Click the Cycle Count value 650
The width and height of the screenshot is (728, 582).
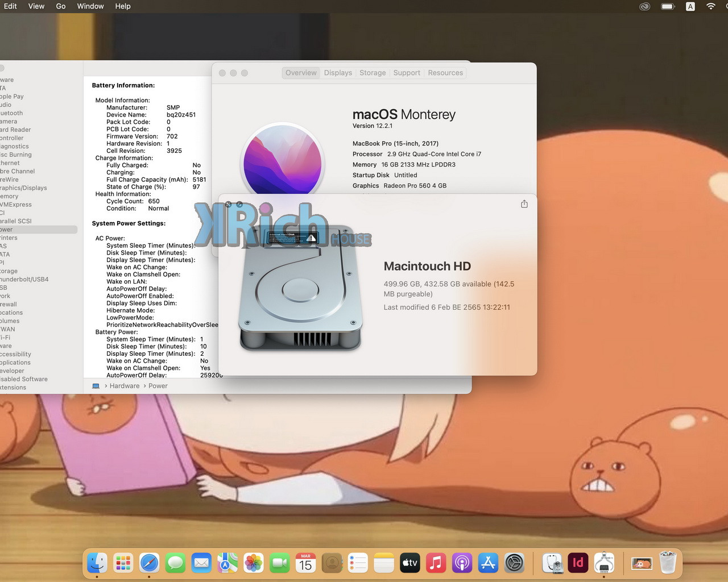click(154, 201)
